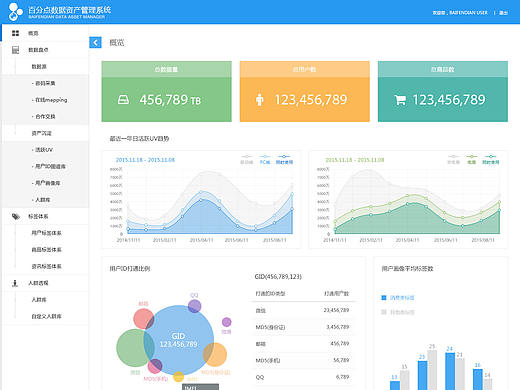Click the teal card showing 123,456,789
Image resolution: width=520 pixels, height=390 pixels.
pyautogui.click(x=443, y=91)
